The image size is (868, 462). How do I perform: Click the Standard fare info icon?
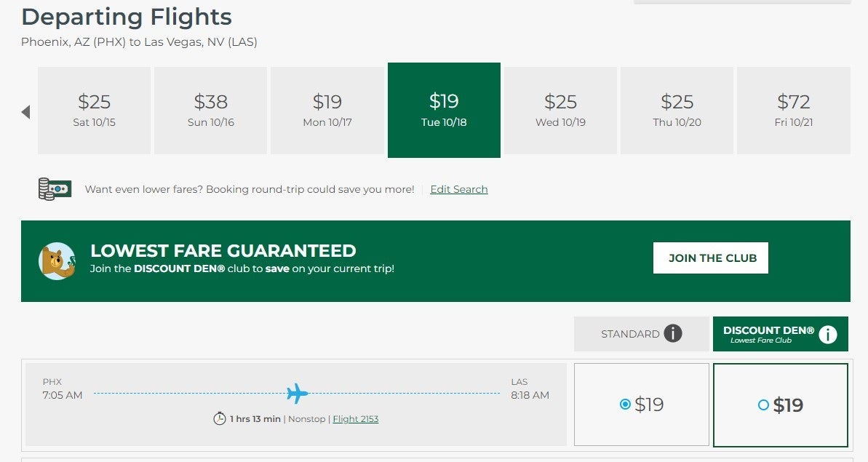click(x=673, y=334)
